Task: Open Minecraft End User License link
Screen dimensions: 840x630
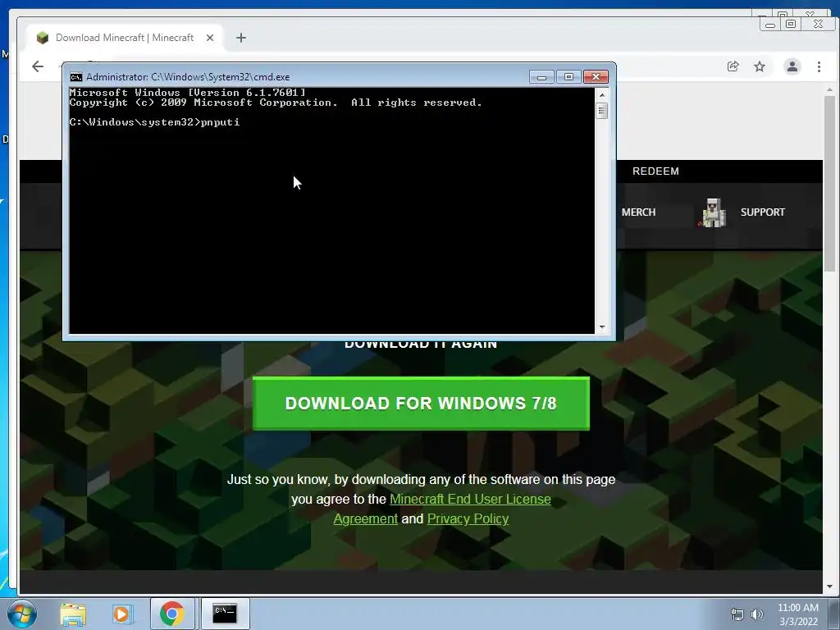Action: tap(470, 499)
